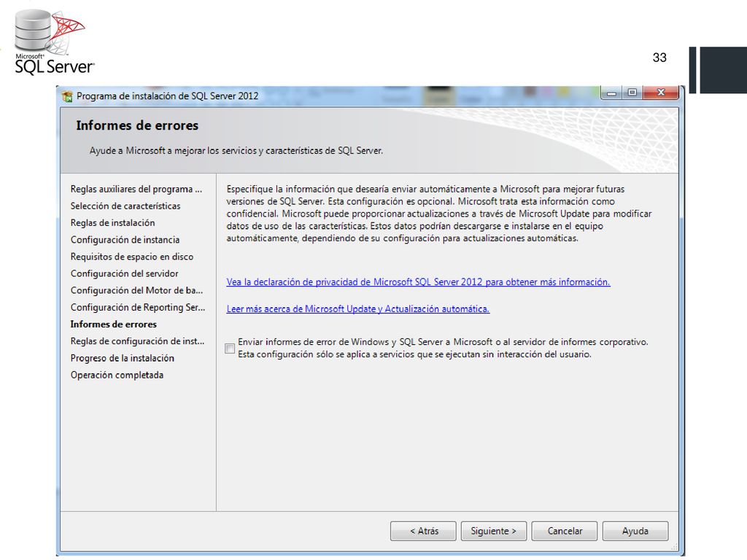
Task: Go back with the Atrás button
Action: (x=423, y=531)
